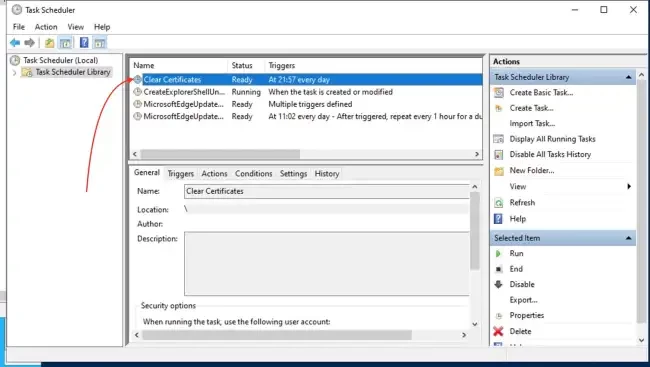Select the Clear Certificates task row
650x367 pixels.
[307, 80]
